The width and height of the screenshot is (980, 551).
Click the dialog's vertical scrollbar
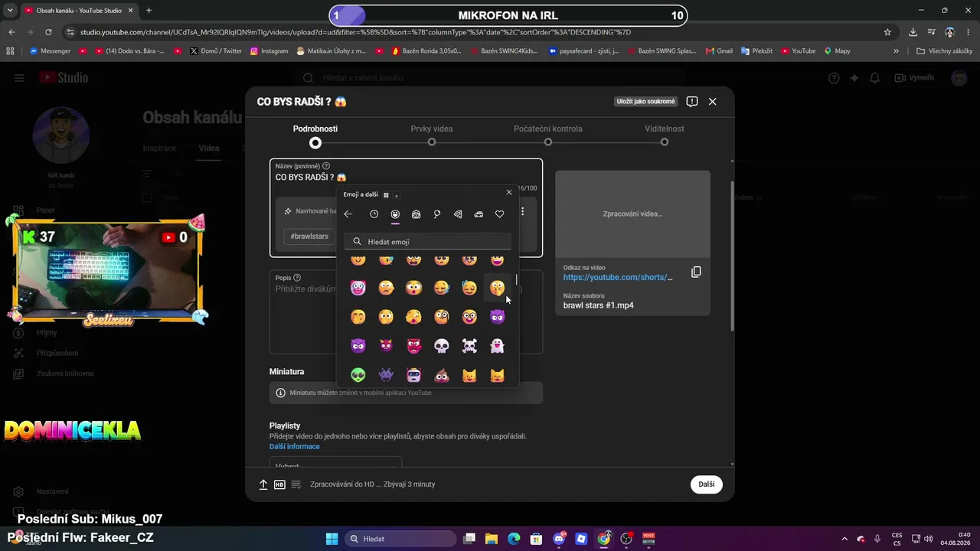coord(733,256)
